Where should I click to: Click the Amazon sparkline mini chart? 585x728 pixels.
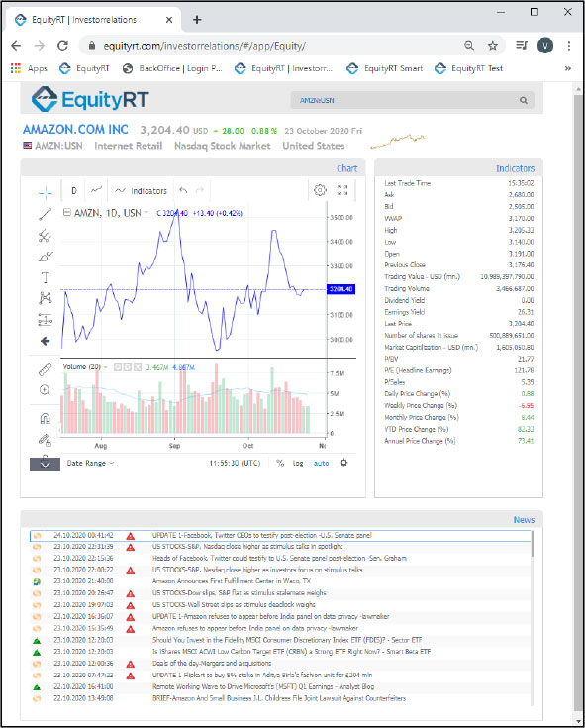coord(397,141)
